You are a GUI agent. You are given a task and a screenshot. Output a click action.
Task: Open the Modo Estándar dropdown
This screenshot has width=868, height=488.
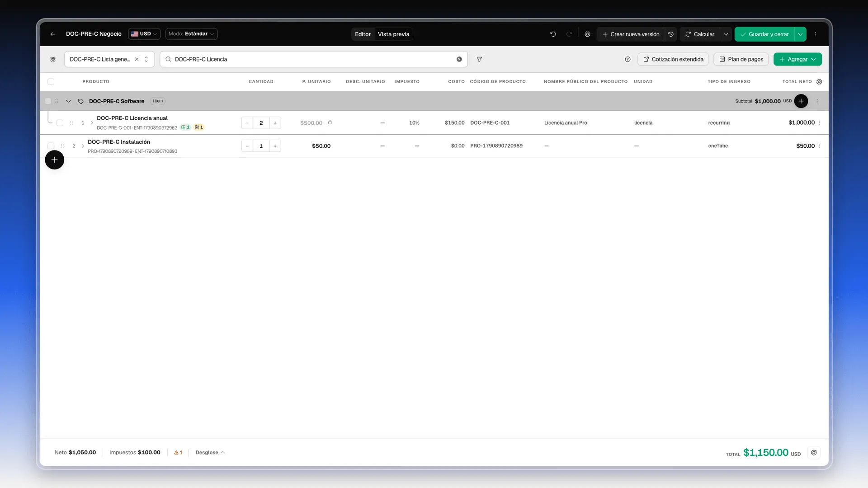click(191, 34)
